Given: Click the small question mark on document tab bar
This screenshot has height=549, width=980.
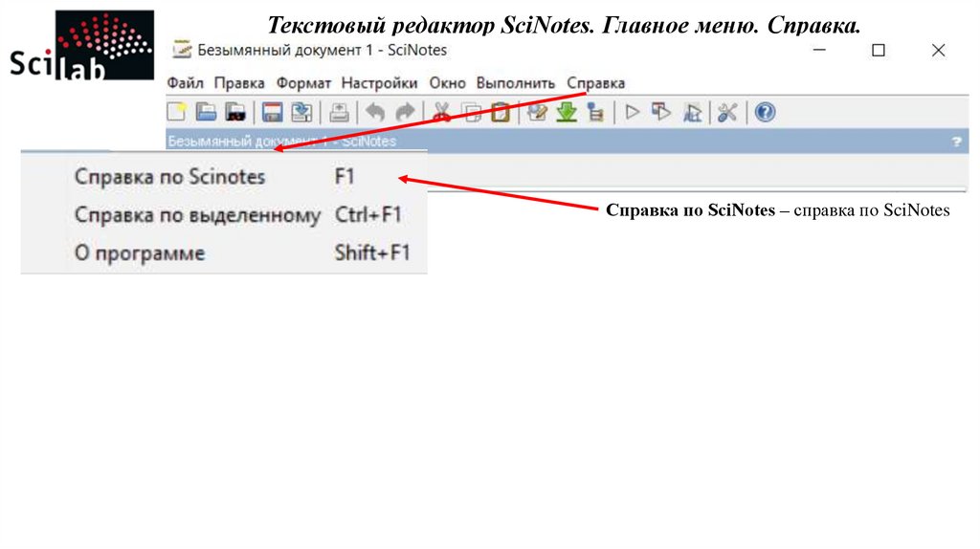Looking at the screenshot, I should click(956, 142).
